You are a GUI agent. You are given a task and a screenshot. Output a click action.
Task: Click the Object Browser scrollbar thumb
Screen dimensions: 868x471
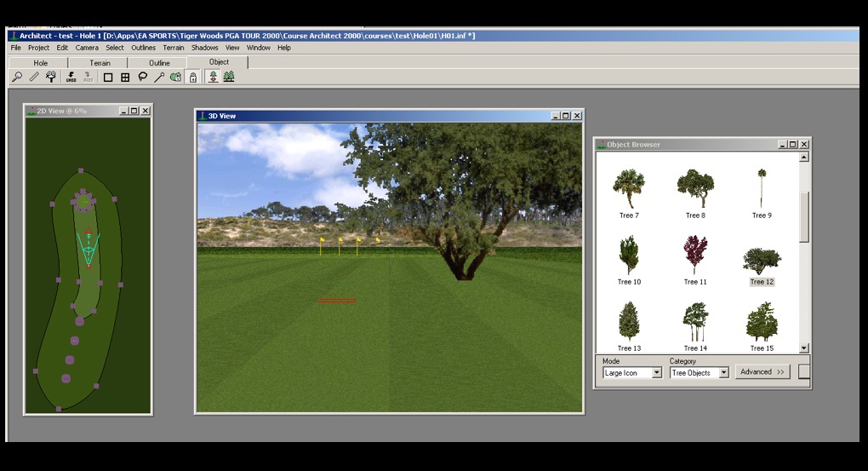point(804,216)
